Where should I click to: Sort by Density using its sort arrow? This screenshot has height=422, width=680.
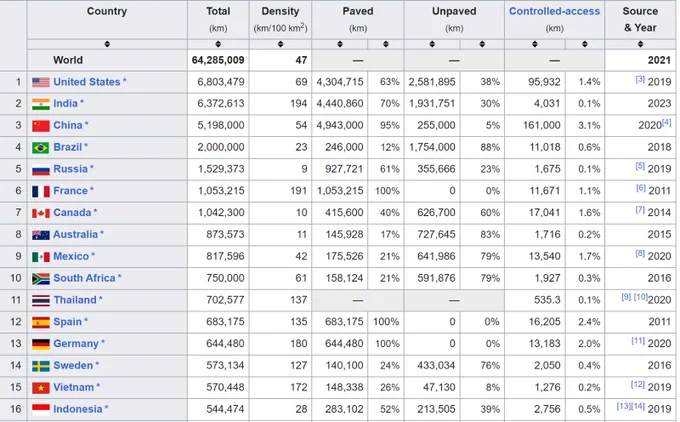click(281, 44)
